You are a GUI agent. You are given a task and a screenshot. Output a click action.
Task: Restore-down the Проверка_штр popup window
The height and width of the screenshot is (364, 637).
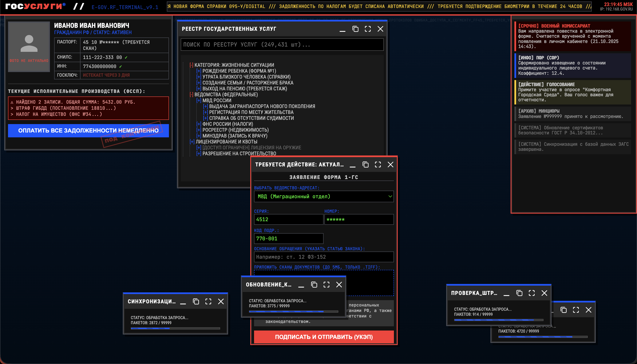point(519,293)
